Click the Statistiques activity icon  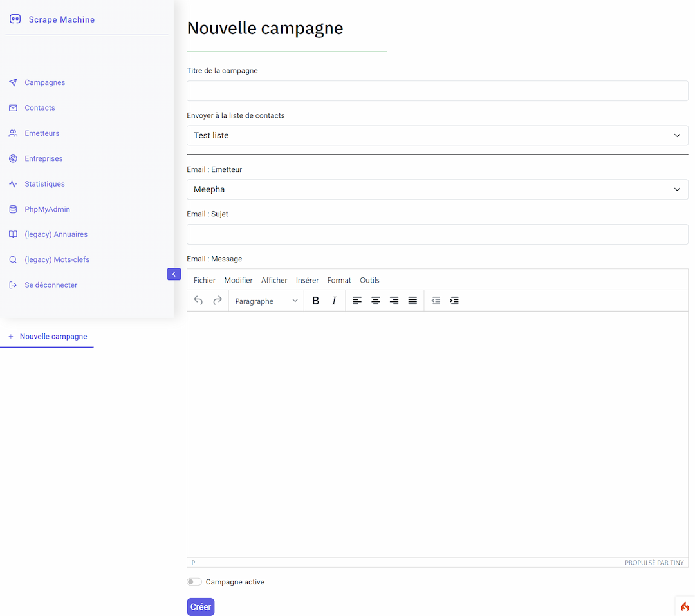(14, 183)
